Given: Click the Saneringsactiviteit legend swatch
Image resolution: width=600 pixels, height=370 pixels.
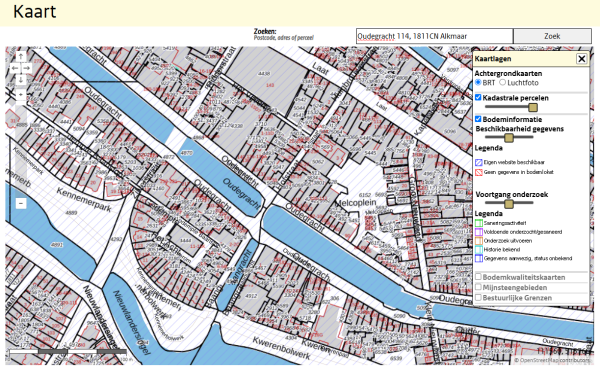Looking at the screenshot, I should pos(479,223).
